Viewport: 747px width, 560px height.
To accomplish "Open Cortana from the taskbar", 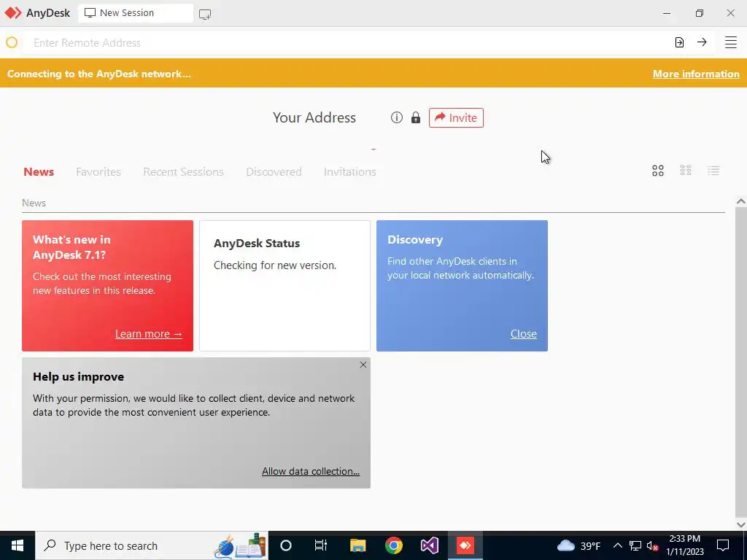I will pyautogui.click(x=286, y=545).
